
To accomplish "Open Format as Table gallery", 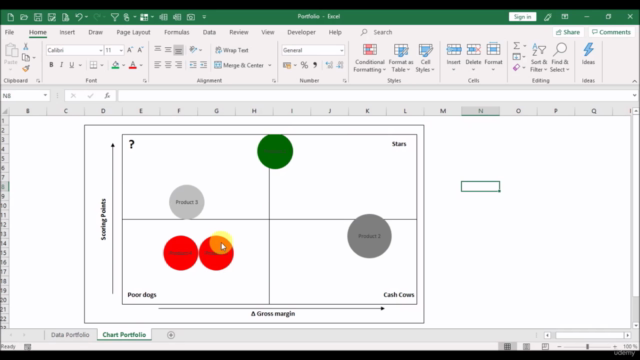I will (x=401, y=58).
